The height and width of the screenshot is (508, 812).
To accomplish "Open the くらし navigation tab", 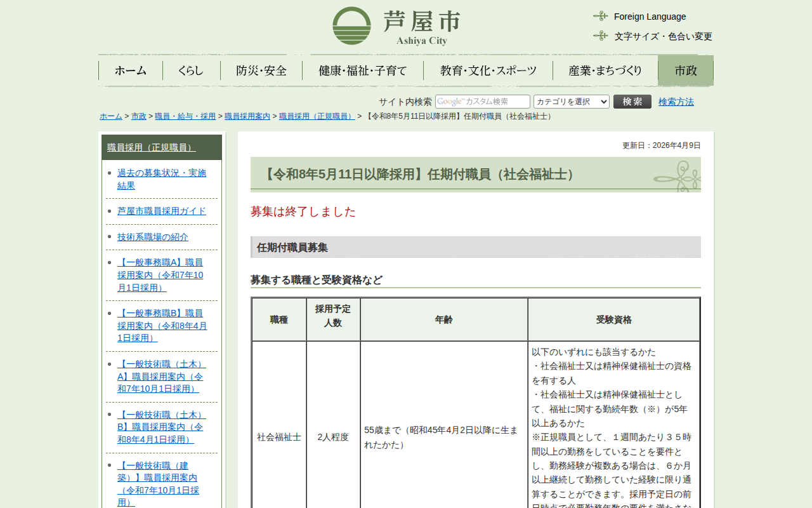I will tap(191, 70).
